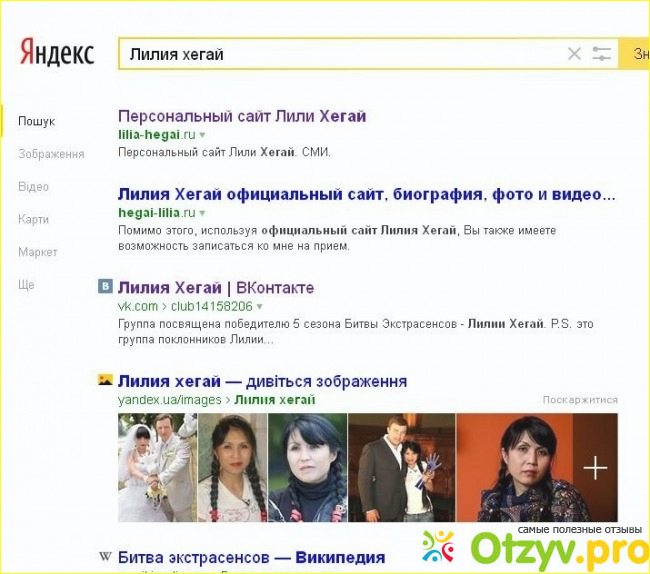
Task: Click the Поскаржитися link
Action: click(x=580, y=400)
